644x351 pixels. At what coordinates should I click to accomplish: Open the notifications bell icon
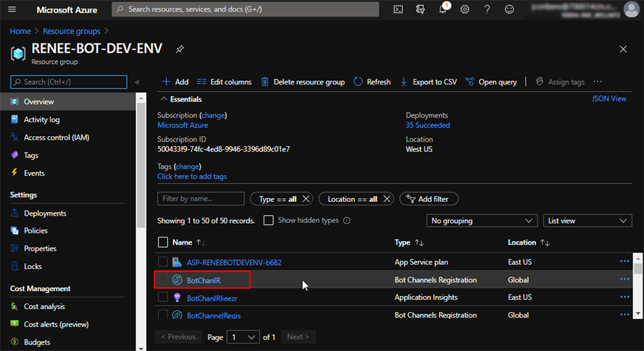pyautogui.click(x=443, y=9)
